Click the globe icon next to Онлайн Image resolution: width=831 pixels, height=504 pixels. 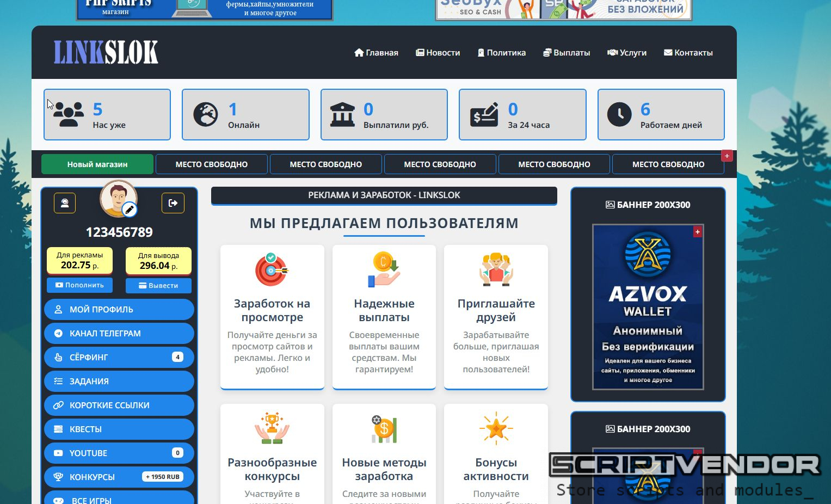206,115
